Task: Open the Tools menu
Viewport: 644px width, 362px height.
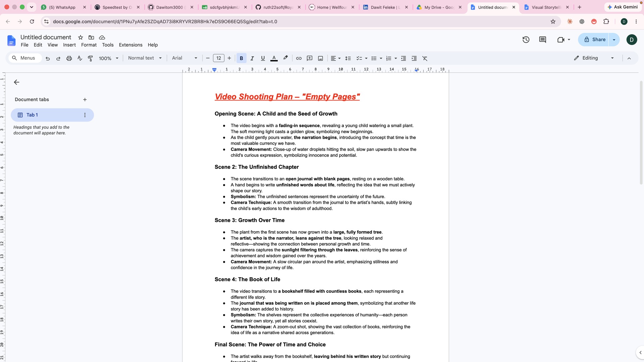Action: [x=108, y=45]
